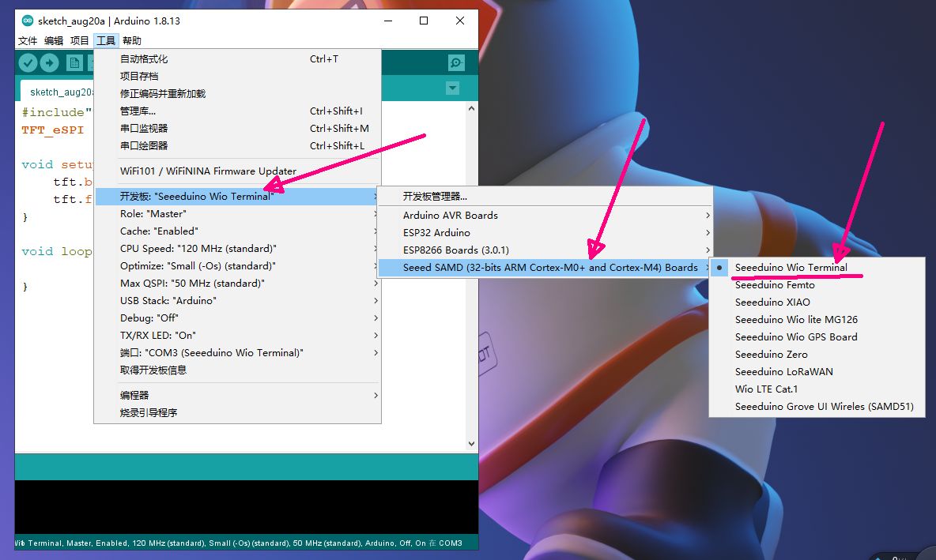
Task: Click the Arduino logo in title bar
Action: coord(28,21)
